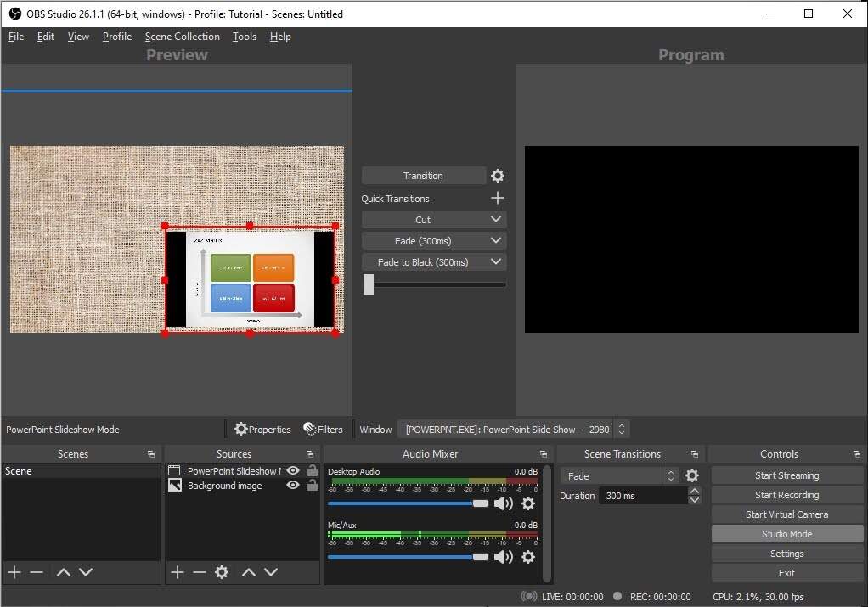This screenshot has height=607, width=868.
Task: Disable Studio Mode
Action: tap(786, 533)
